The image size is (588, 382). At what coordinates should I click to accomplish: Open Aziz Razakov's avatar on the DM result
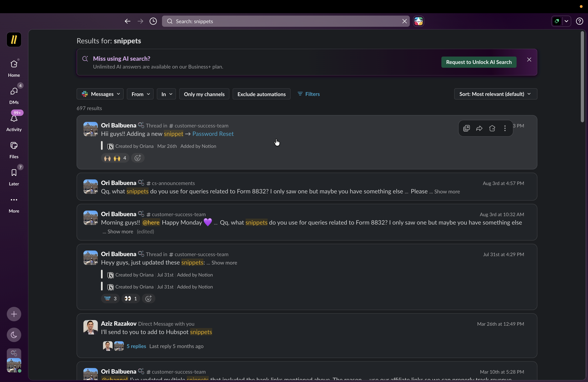click(x=90, y=327)
